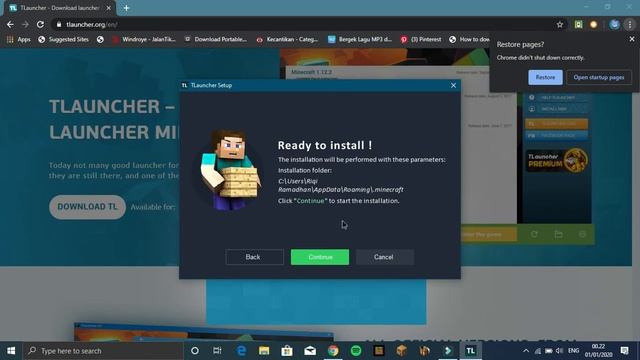Open the Kecantikan - Categ bookmark

[287, 40]
